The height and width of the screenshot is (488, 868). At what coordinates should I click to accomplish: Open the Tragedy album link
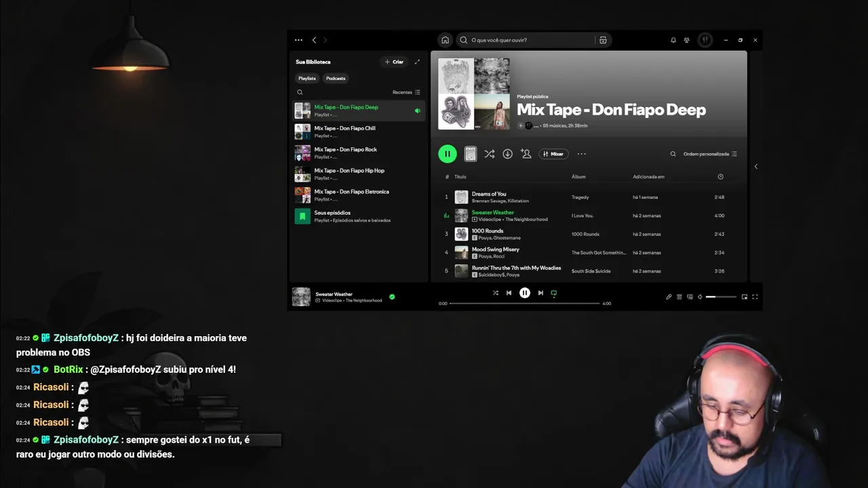[x=580, y=197]
